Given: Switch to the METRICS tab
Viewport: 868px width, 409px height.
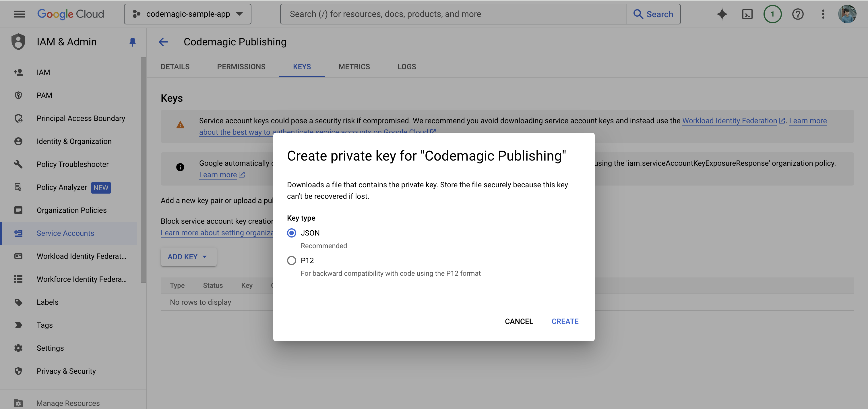Looking at the screenshot, I should (354, 66).
